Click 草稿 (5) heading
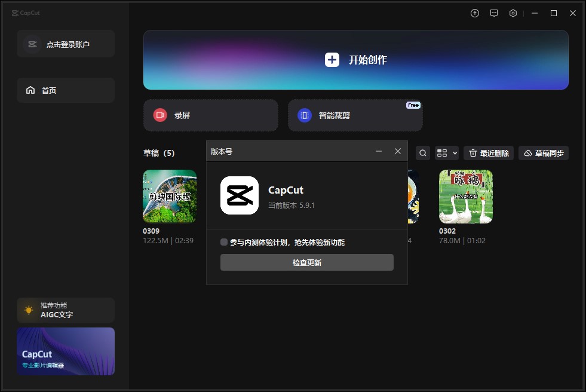This screenshot has height=392, width=586. pyautogui.click(x=159, y=153)
